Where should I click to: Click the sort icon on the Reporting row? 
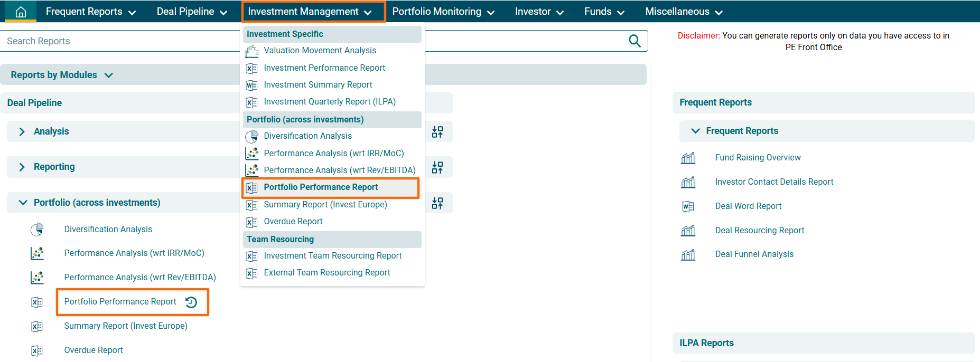click(437, 168)
